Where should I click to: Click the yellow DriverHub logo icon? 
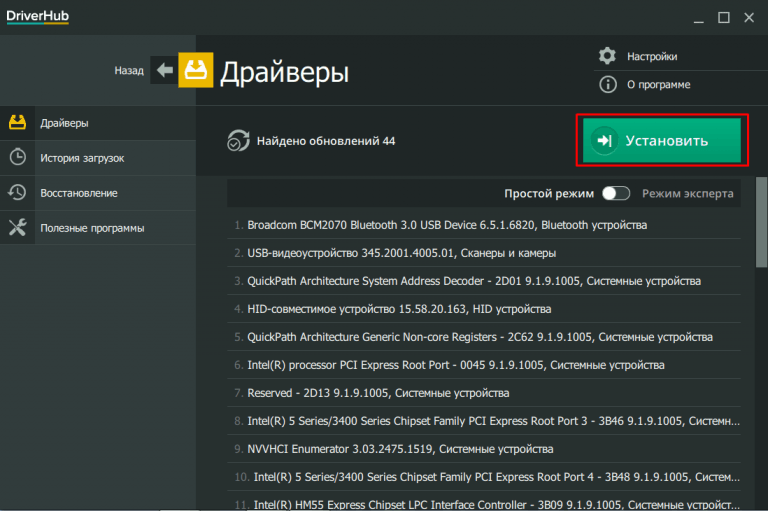[194, 70]
